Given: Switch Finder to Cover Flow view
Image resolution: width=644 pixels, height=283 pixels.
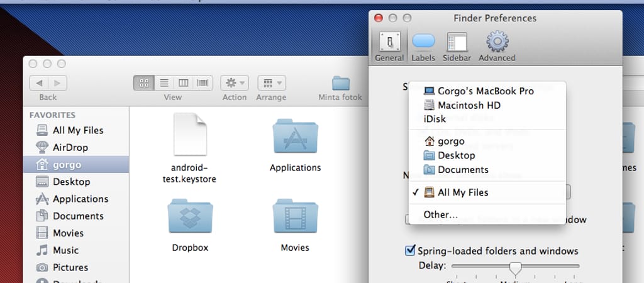Looking at the screenshot, I should click(203, 82).
